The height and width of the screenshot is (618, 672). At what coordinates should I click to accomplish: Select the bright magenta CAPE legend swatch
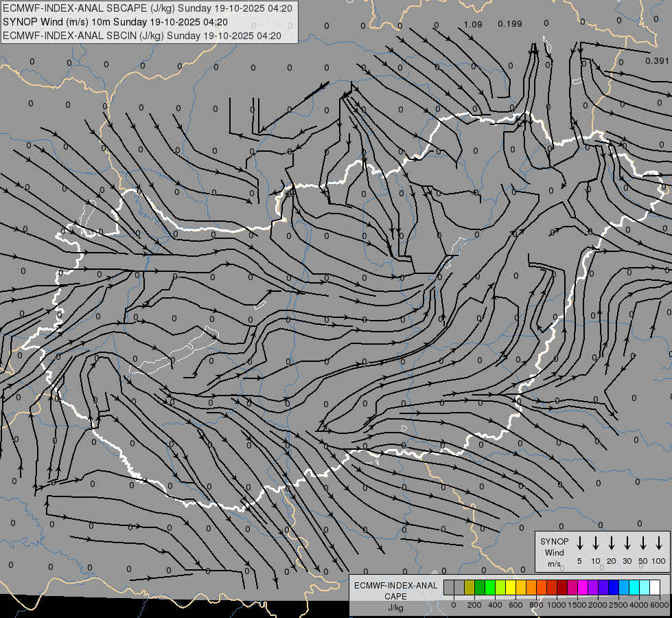(x=583, y=587)
